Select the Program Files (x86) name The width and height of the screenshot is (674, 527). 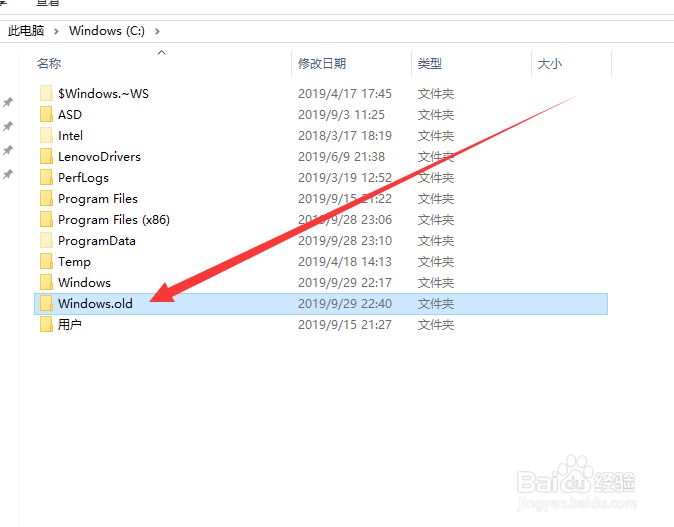coord(114,220)
